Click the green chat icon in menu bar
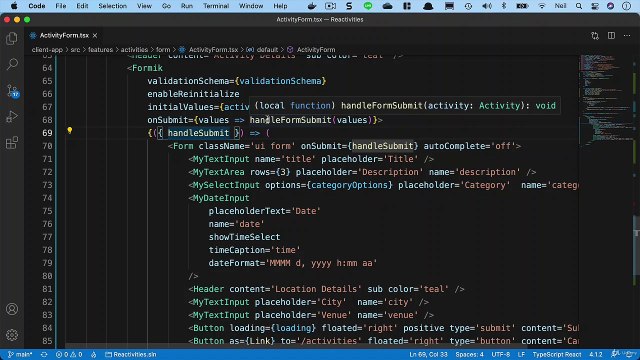This screenshot has height=360, width=640. coord(368,6)
